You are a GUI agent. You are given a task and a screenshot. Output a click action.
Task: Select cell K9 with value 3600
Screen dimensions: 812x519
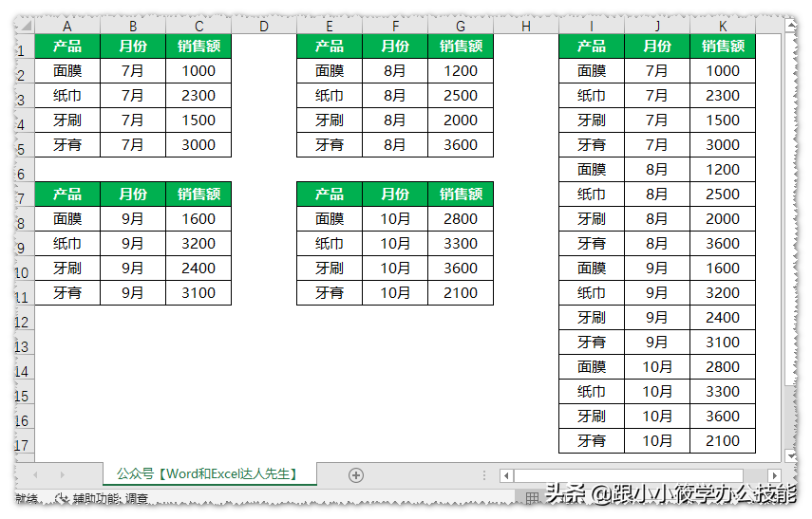723,244
